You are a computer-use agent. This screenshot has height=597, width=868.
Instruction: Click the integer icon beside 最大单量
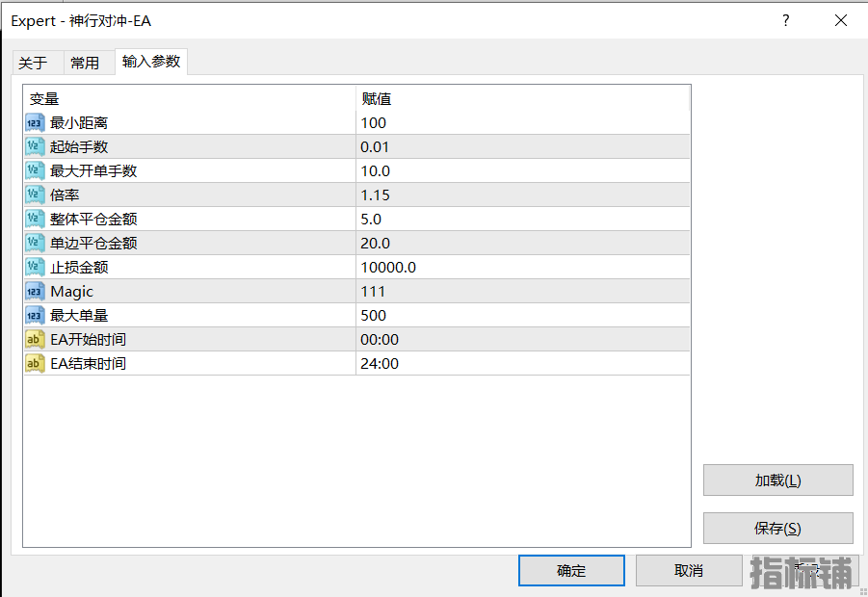tap(35, 316)
